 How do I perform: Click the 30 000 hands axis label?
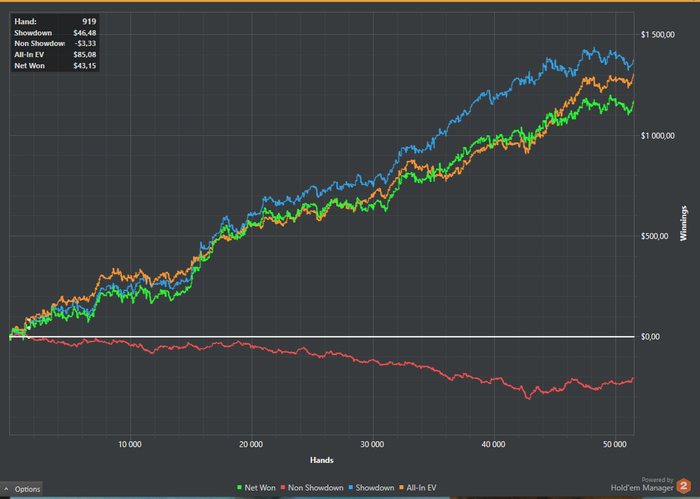[372, 445]
